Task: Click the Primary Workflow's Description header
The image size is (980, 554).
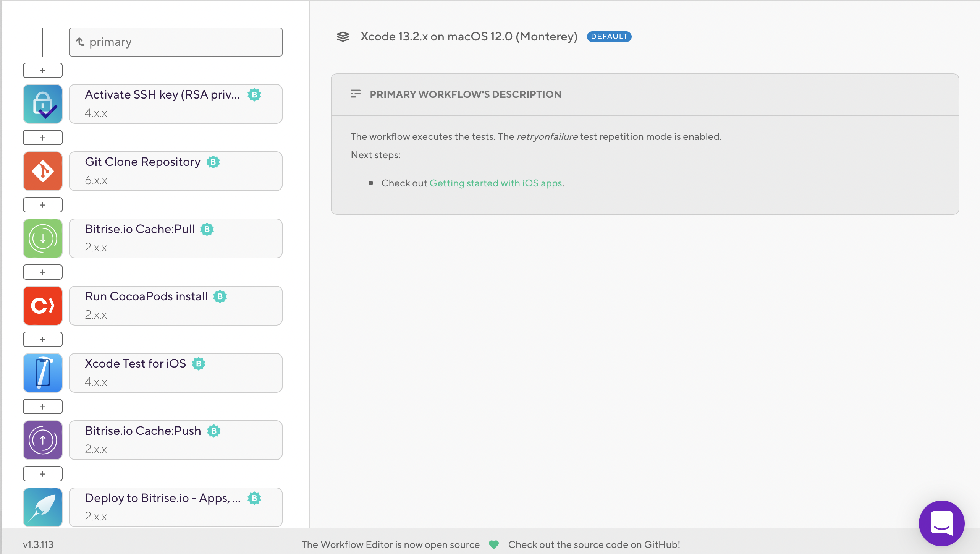Action: coord(465,94)
